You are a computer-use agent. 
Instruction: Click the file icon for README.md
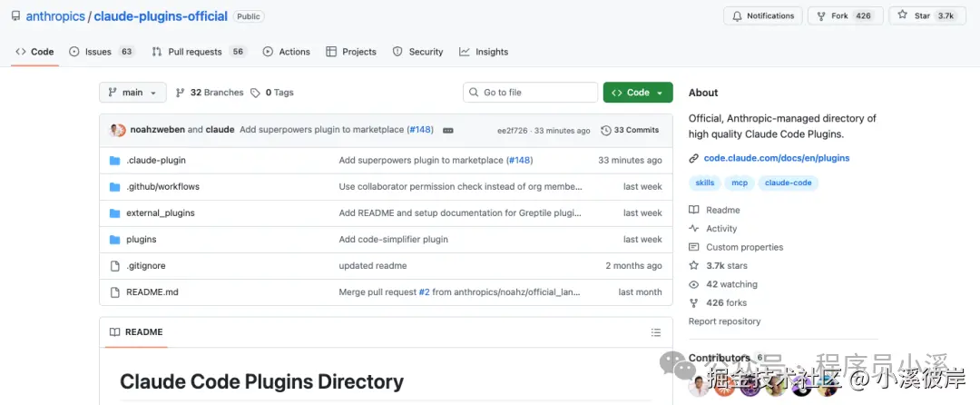pyautogui.click(x=114, y=291)
